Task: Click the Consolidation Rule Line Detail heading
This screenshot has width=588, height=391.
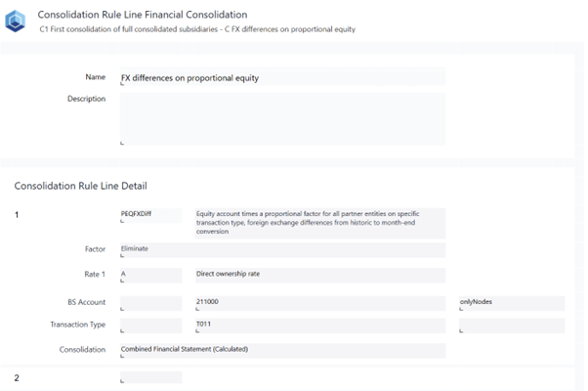Action: 80,185
